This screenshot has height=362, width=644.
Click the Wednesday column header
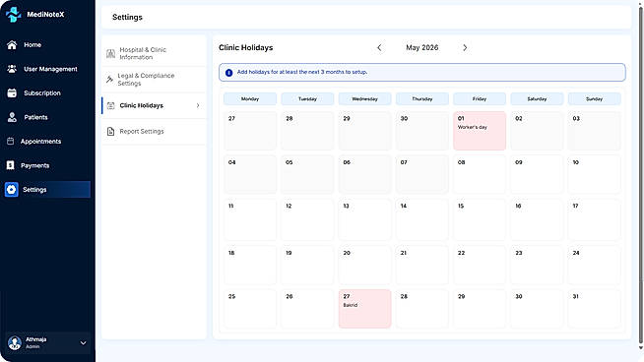pyautogui.click(x=364, y=99)
